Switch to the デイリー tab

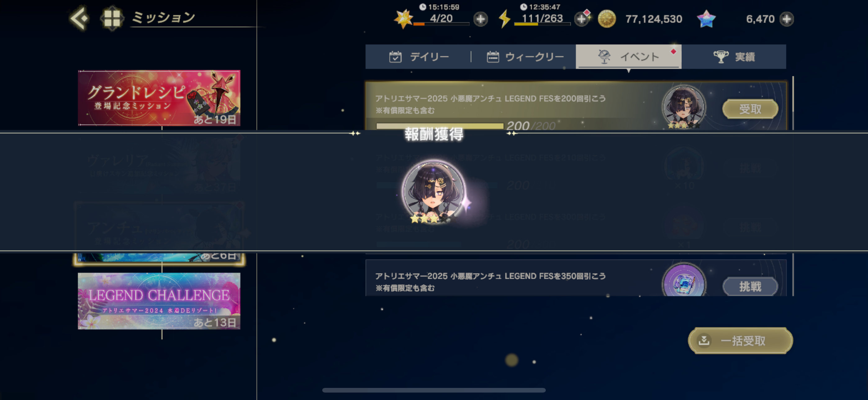pyautogui.click(x=418, y=56)
